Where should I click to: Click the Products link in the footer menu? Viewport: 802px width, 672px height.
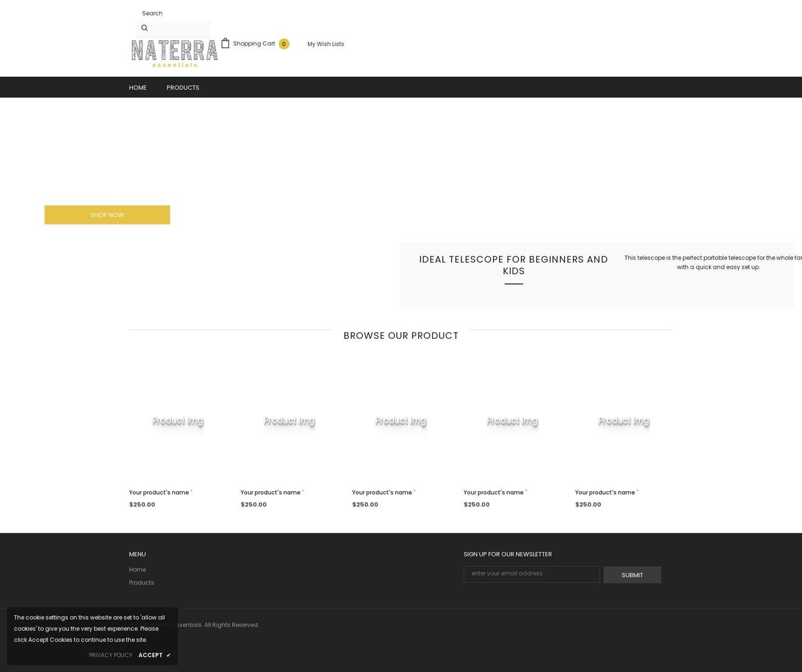(x=141, y=582)
